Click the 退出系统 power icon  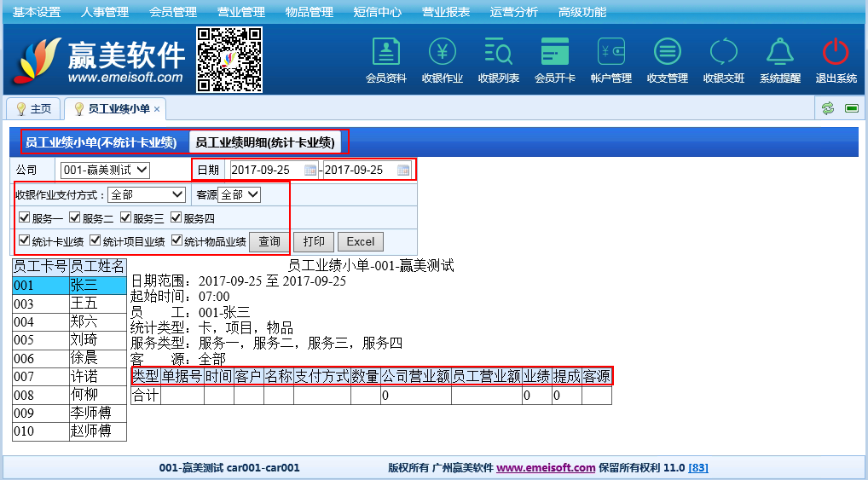click(x=836, y=53)
